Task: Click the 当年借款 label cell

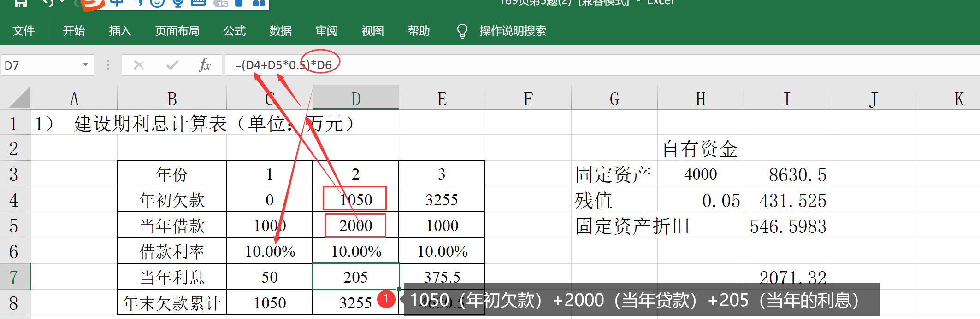Action: pyautogui.click(x=172, y=225)
